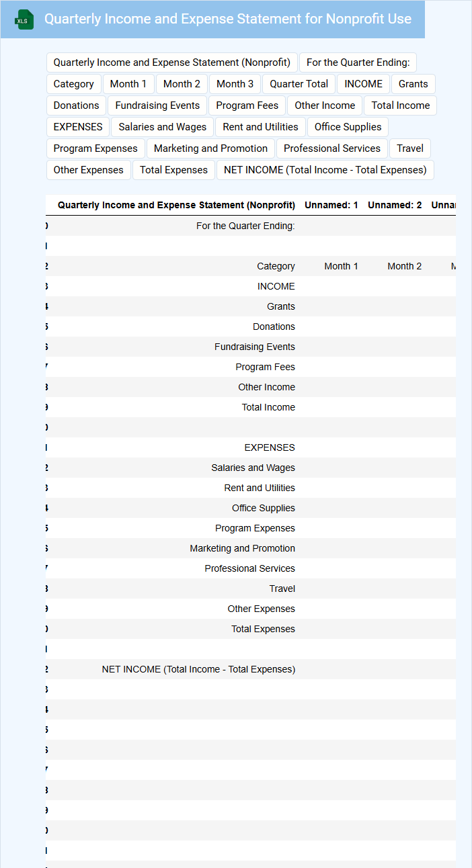Click the Office Supplies tag
The image size is (472, 868).
coord(348,127)
